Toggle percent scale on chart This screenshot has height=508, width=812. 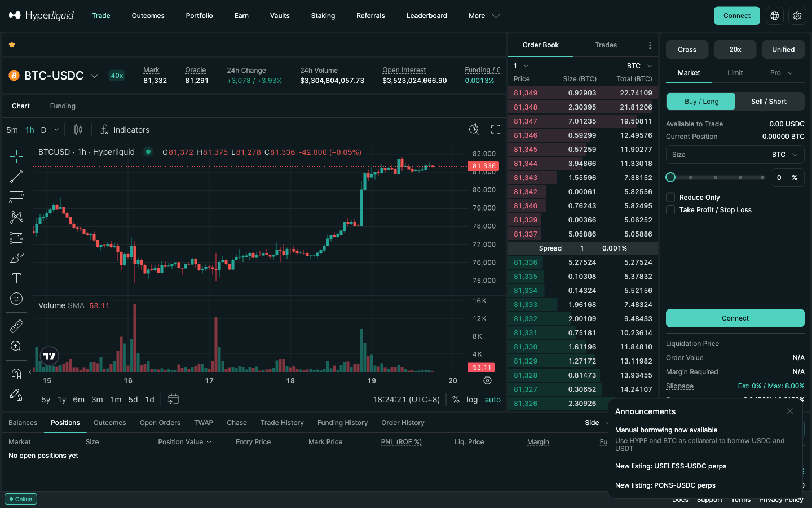(456, 399)
